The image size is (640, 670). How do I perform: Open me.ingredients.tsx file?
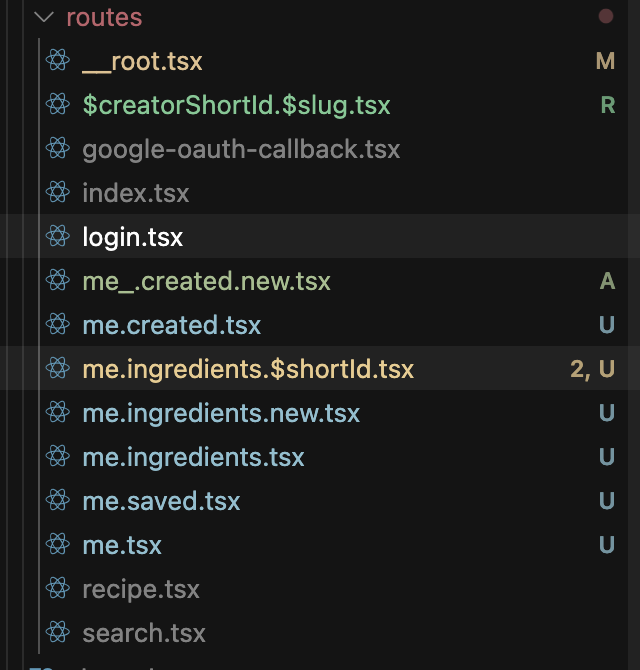193,457
